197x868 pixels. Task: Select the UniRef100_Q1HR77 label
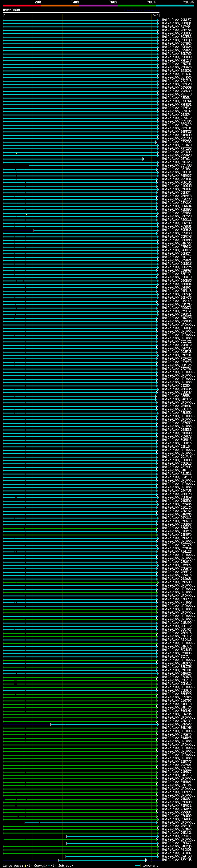click(176, 772)
